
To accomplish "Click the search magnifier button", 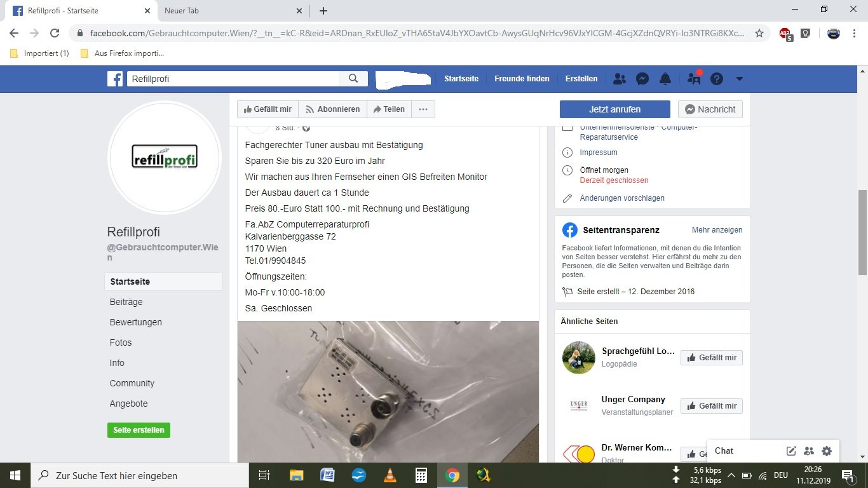I will 353,79.
